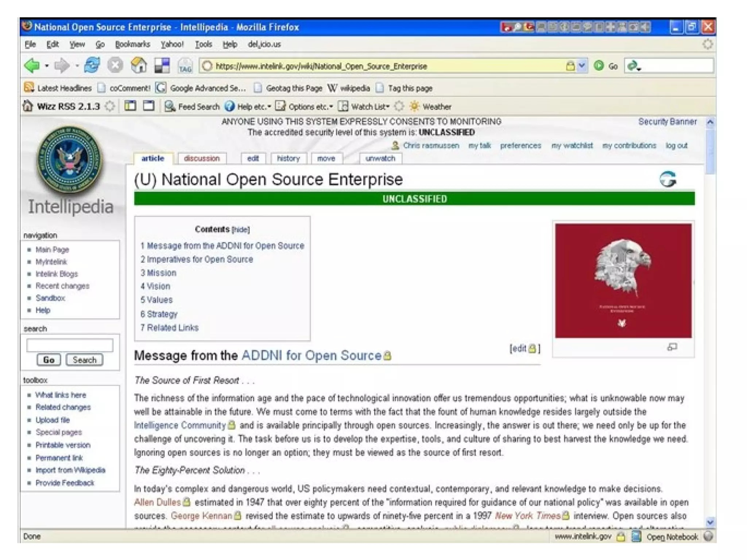
Task: Click the Search button in sidebar
Action: pos(84,360)
